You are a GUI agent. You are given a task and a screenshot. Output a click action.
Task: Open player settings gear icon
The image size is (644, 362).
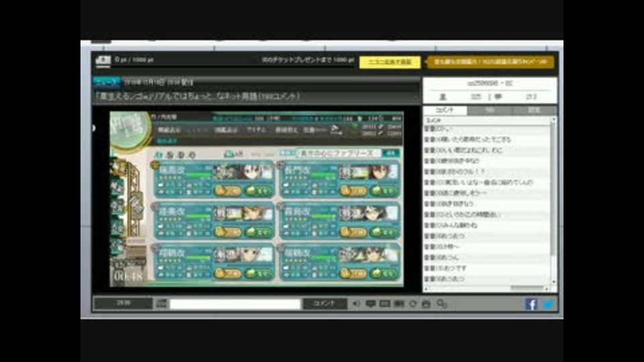[441, 304]
